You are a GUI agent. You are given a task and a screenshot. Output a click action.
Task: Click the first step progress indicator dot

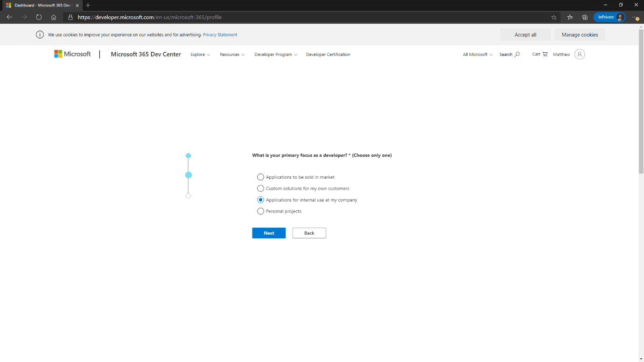(x=188, y=156)
